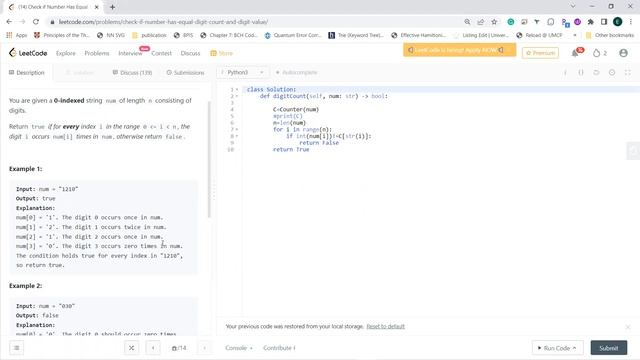Open the Python3 language dropdown
The width and height of the screenshot is (640, 360).
tap(243, 73)
